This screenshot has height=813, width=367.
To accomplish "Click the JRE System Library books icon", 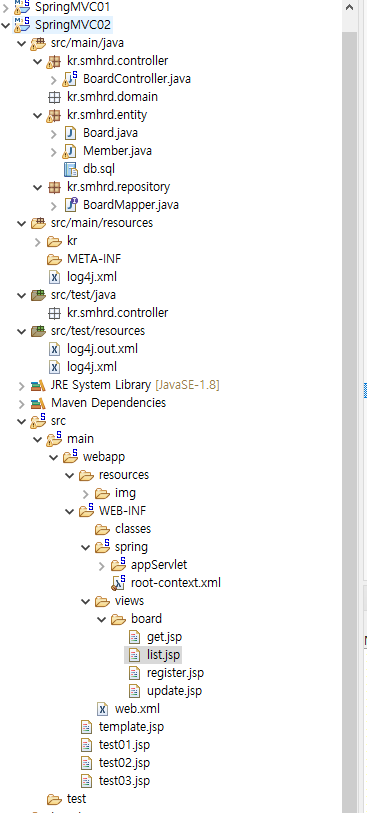I will point(38,385).
